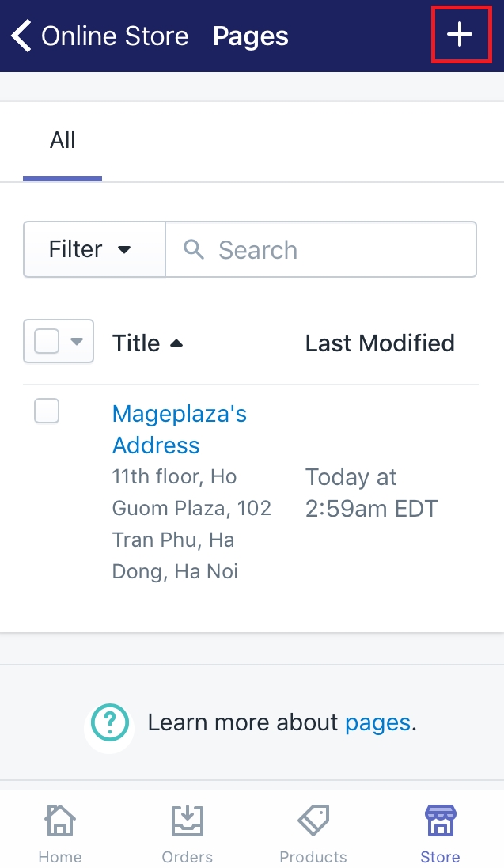Open the Home tab icon
Screen dimensions: 504x868
60,821
